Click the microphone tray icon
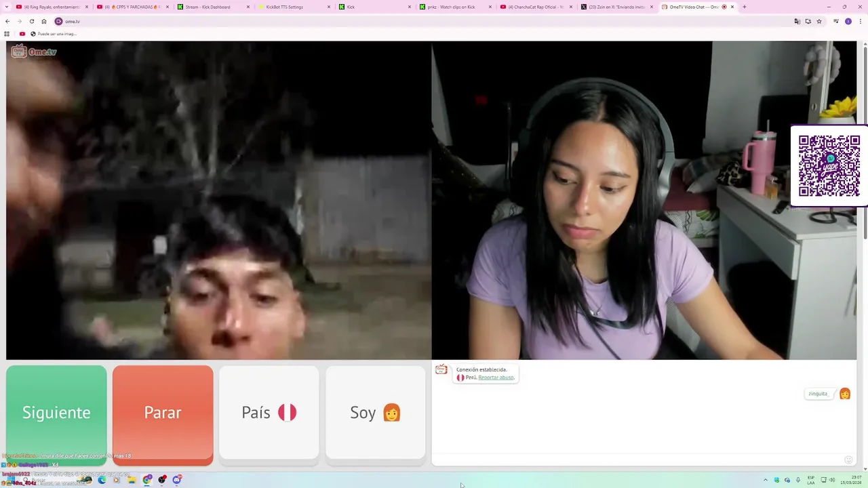This screenshot has height=488, width=868. (798, 480)
